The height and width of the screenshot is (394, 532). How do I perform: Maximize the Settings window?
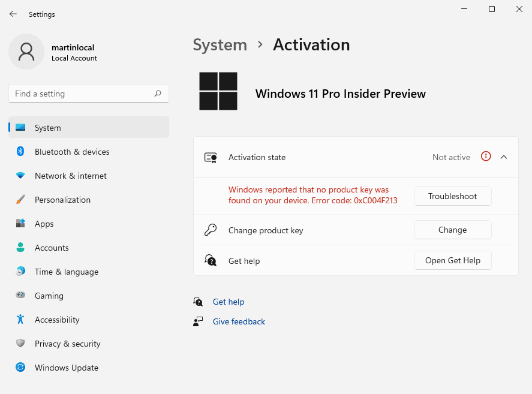(492, 9)
